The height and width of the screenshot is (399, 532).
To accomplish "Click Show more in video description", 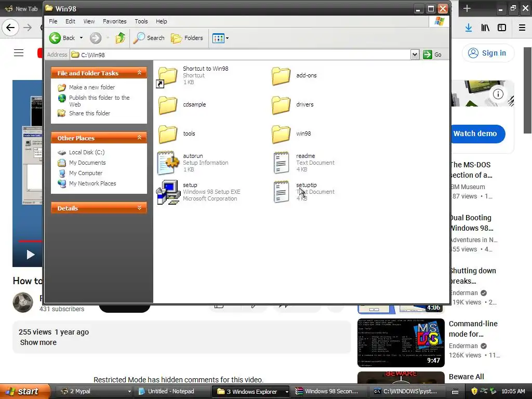I will pos(38,342).
